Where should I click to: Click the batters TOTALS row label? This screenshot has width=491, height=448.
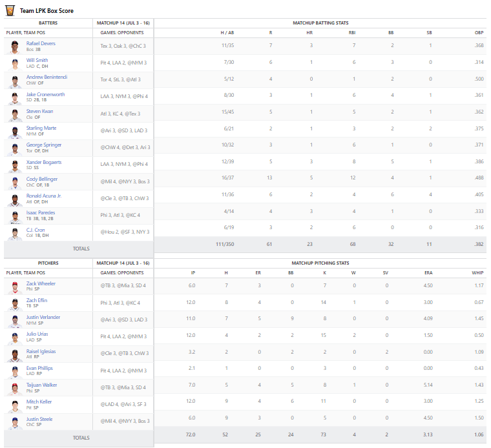[81, 249]
